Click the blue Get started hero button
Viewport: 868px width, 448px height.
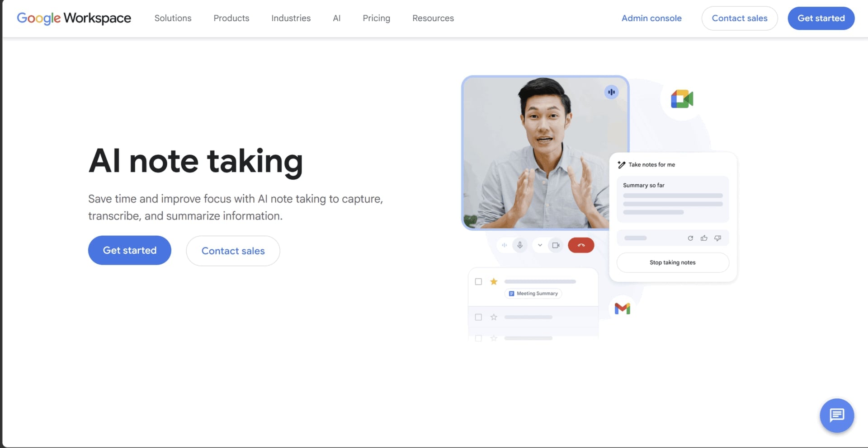click(x=130, y=250)
